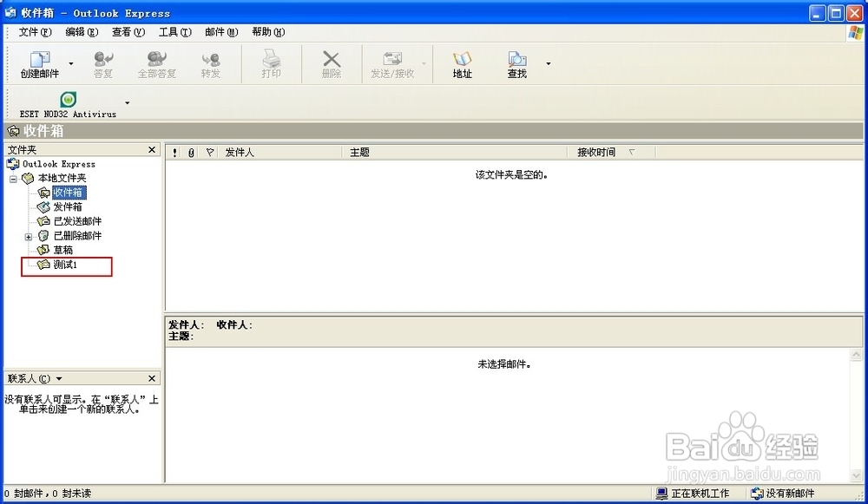Viewport: 868px width, 504px height.
Task: Open the 地址 (Address Book) icon
Action: (x=463, y=63)
